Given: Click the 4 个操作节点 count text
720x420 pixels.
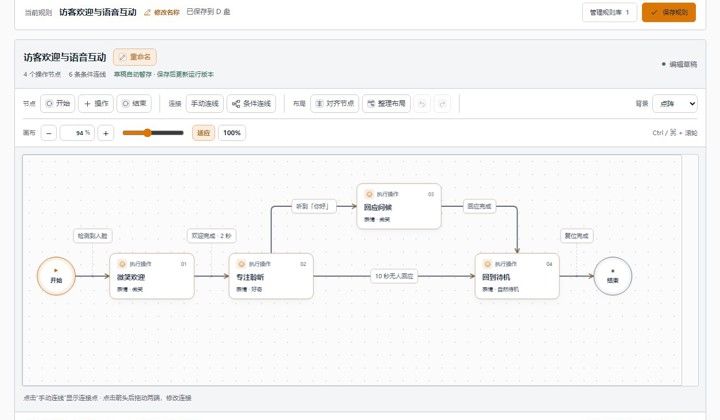Looking at the screenshot, I should [42, 74].
